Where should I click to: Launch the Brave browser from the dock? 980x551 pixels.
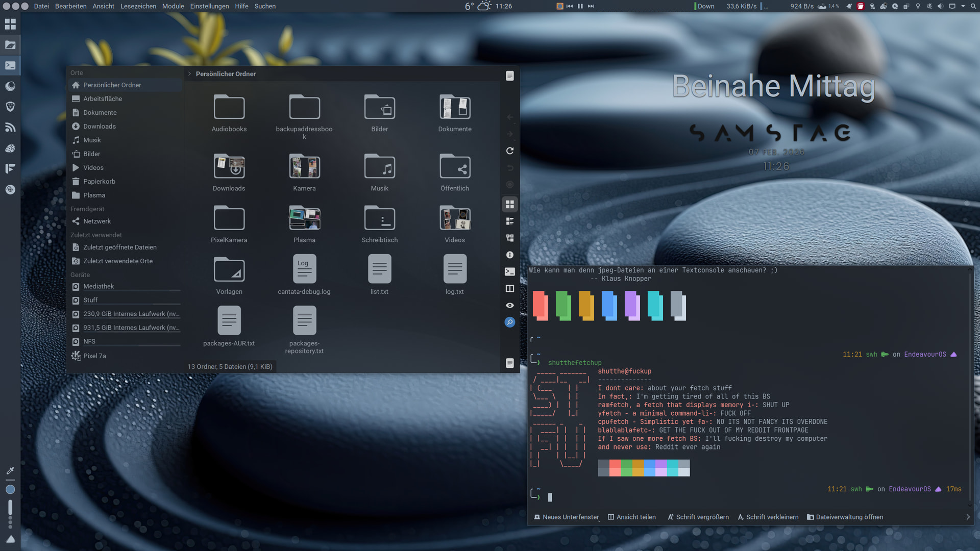[x=10, y=107]
